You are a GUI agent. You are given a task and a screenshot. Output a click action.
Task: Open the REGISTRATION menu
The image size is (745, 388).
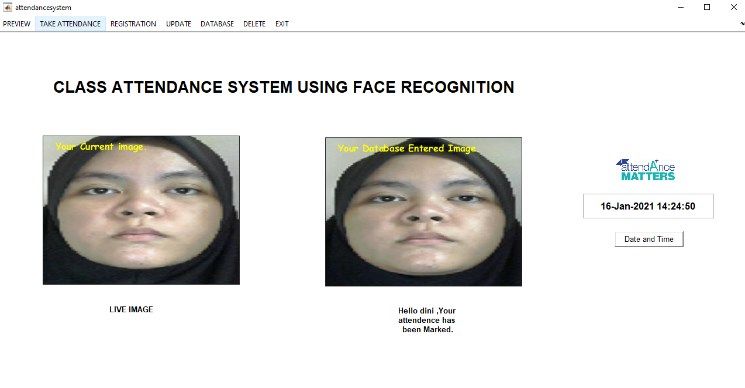[133, 24]
